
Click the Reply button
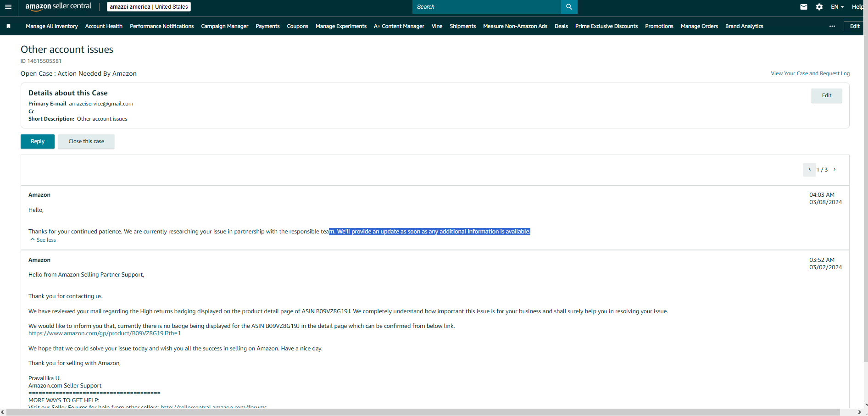click(38, 141)
